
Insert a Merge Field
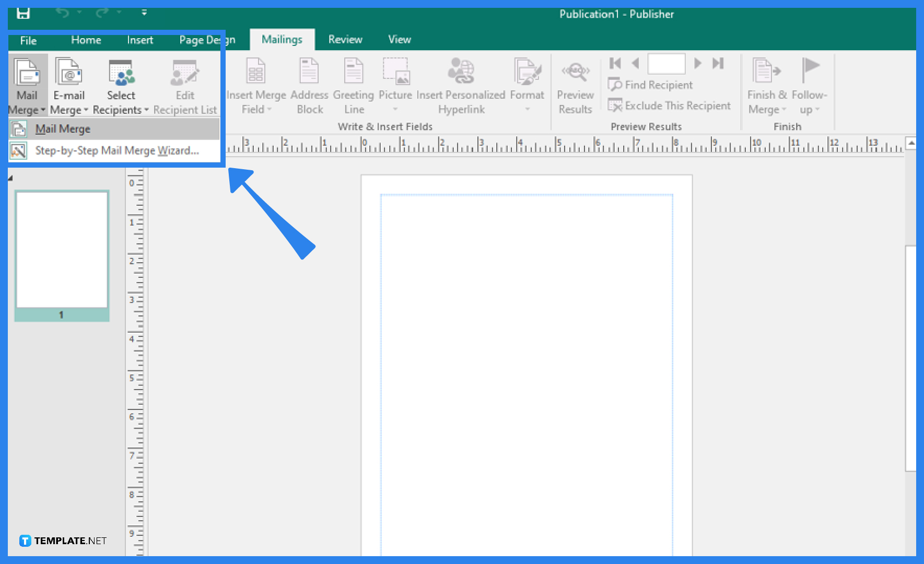255,85
